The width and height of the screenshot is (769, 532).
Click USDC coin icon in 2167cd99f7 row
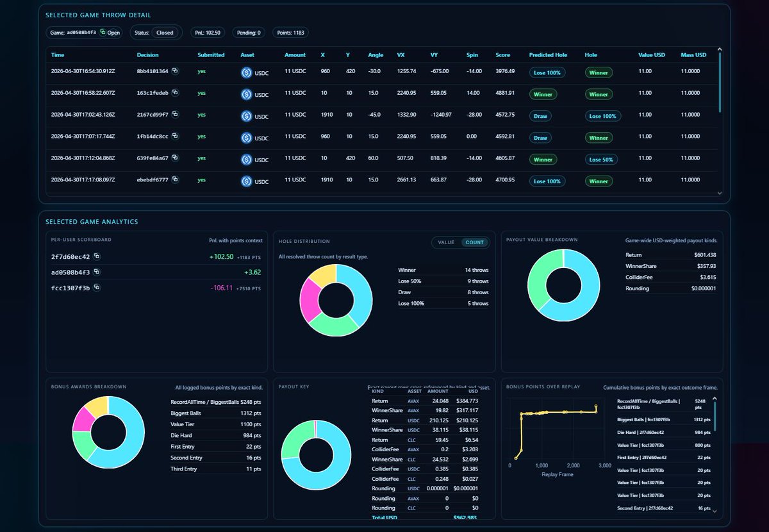tap(246, 116)
